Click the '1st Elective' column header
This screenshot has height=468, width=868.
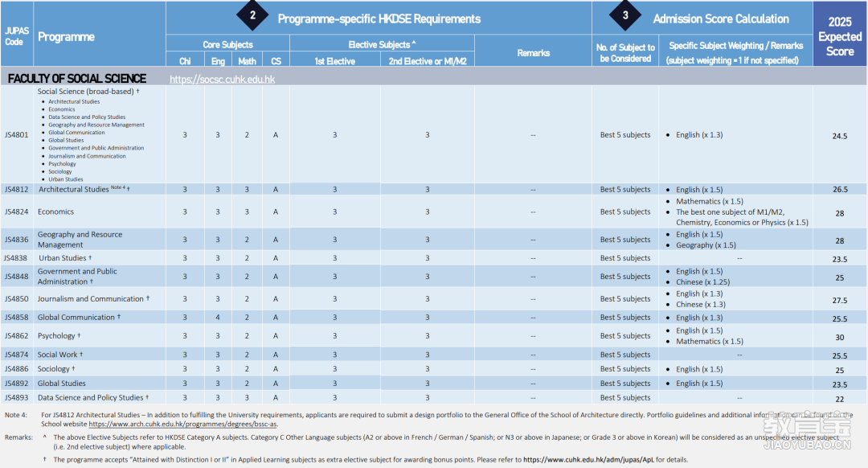pos(335,61)
